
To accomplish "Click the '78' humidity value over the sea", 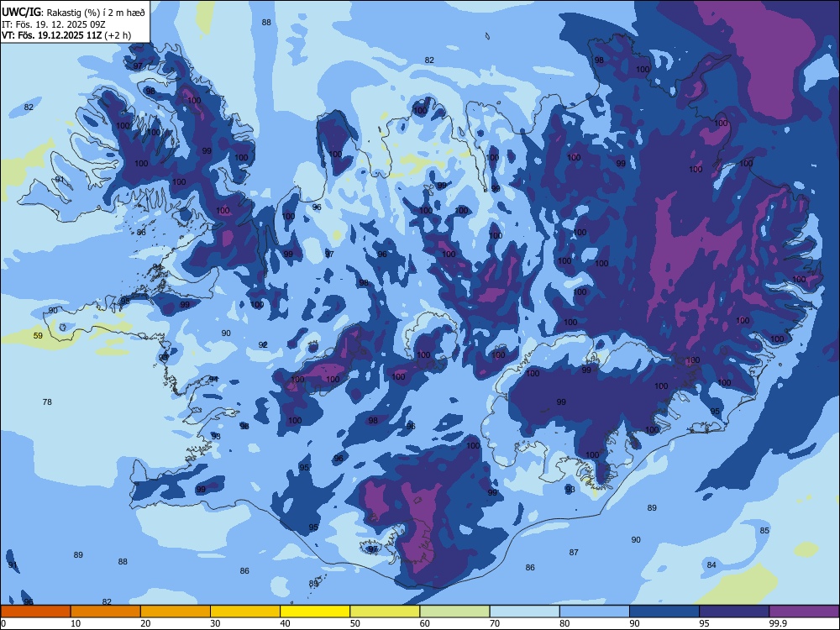I will 47,402.
